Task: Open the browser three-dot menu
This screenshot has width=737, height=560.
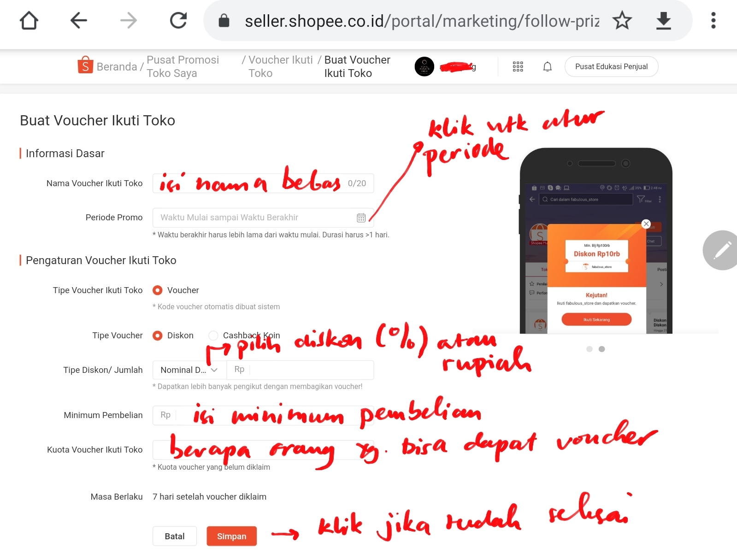Action: click(x=713, y=21)
